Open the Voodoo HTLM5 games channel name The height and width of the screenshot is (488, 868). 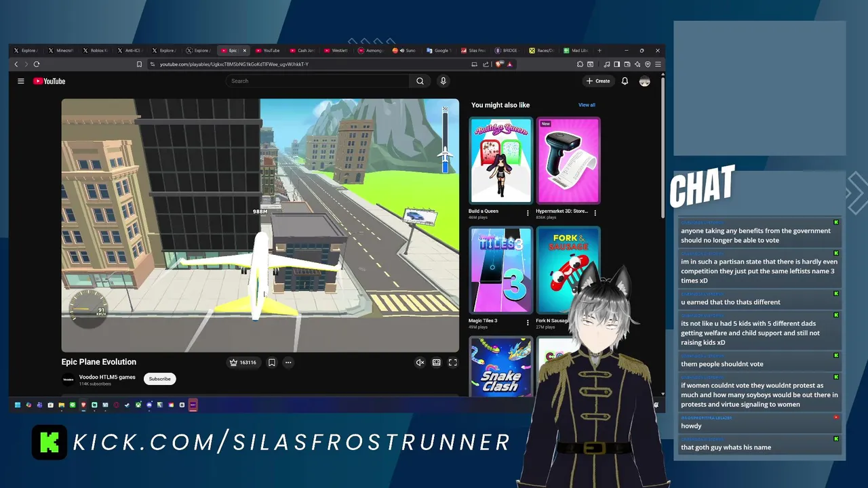[x=107, y=377]
